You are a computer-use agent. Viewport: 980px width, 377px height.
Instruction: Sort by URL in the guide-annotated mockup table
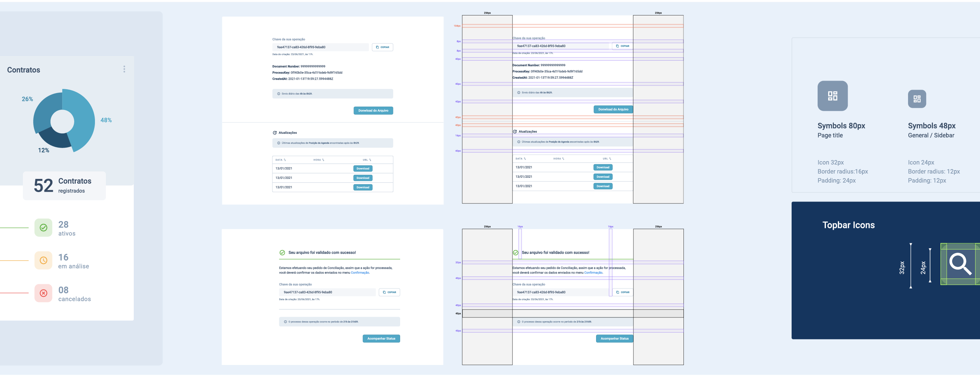(x=607, y=159)
